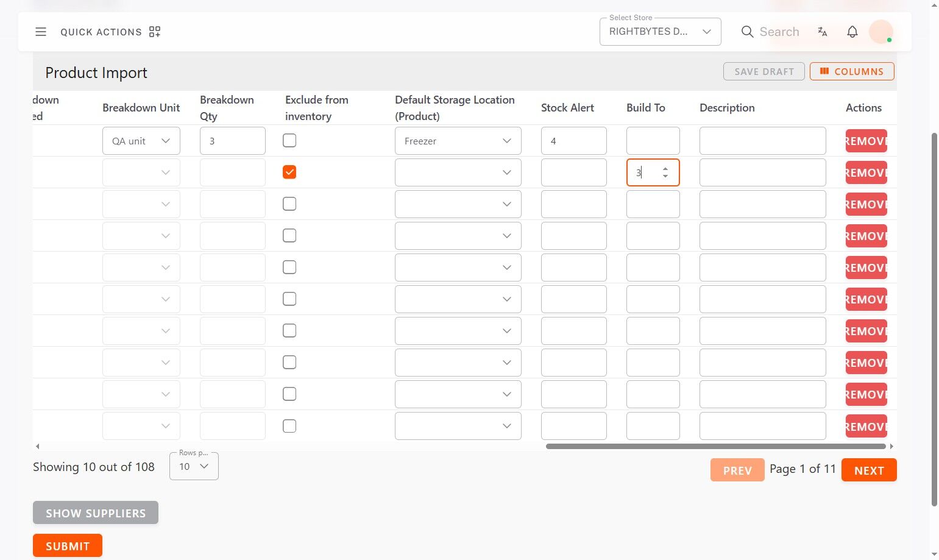Go to the Next page
939x560 pixels.
tap(868, 470)
